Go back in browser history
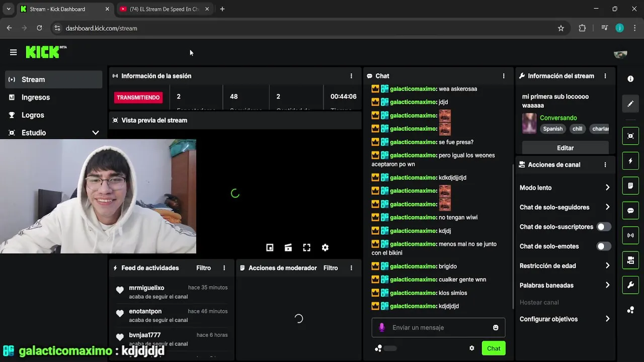The width and height of the screenshot is (644, 362). point(9,28)
